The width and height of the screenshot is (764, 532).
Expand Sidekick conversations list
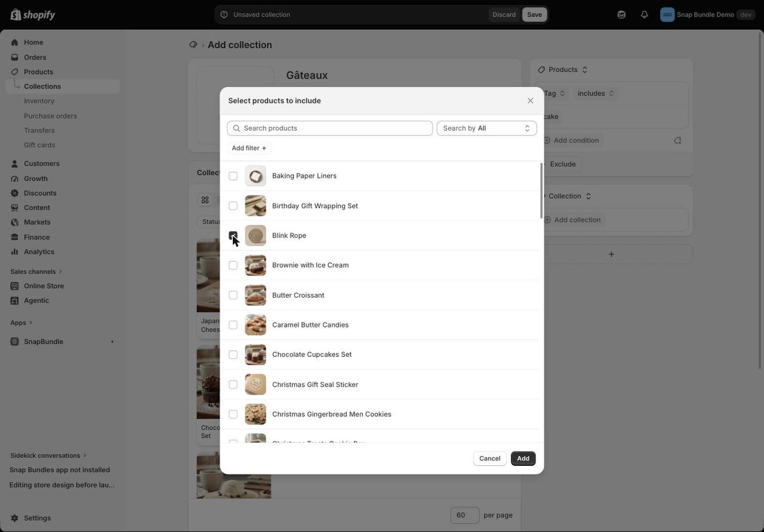[x=48, y=456]
